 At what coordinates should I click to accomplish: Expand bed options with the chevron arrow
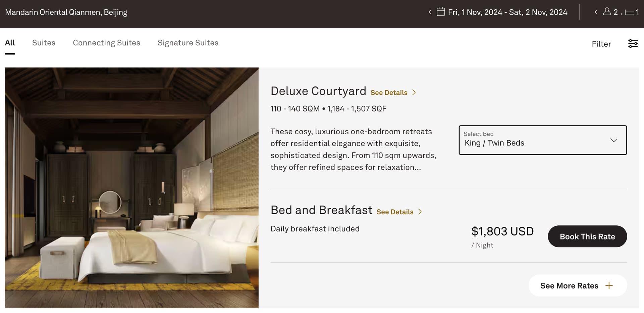613,140
